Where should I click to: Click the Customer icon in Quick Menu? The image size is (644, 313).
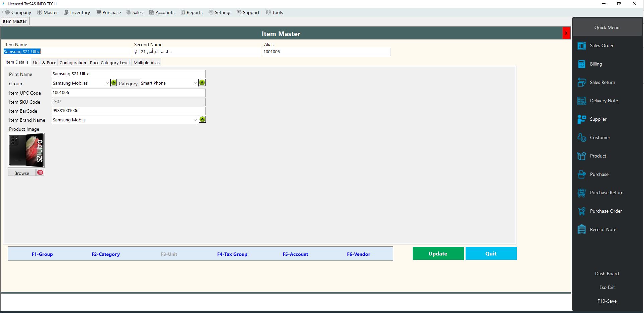point(581,138)
